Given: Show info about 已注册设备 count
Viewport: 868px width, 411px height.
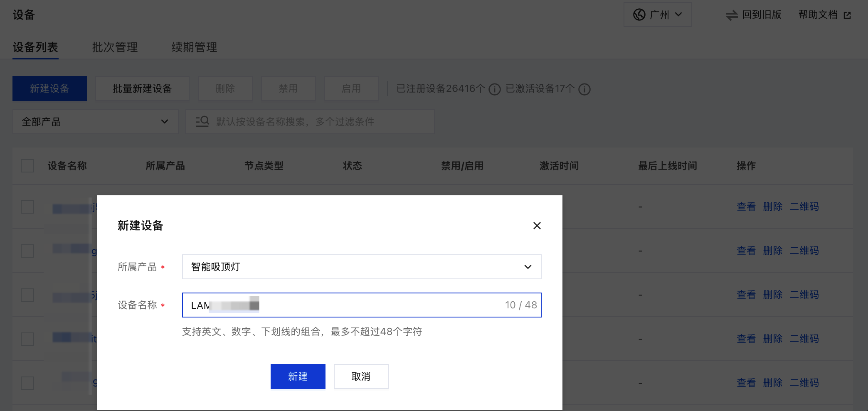Looking at the screenshot, I should (494, 89).
